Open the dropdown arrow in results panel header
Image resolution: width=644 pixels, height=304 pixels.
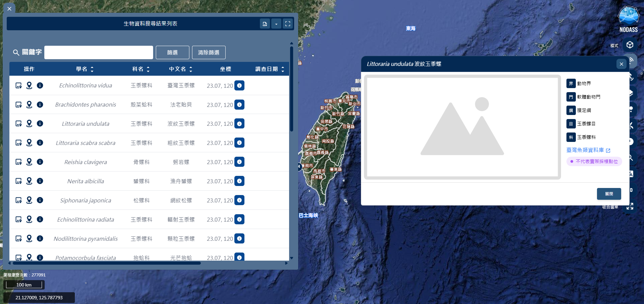[276, 24]
